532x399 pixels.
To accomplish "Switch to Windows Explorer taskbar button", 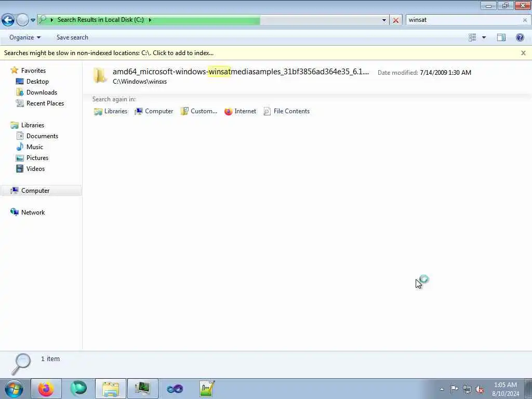I will pos(111,389).
